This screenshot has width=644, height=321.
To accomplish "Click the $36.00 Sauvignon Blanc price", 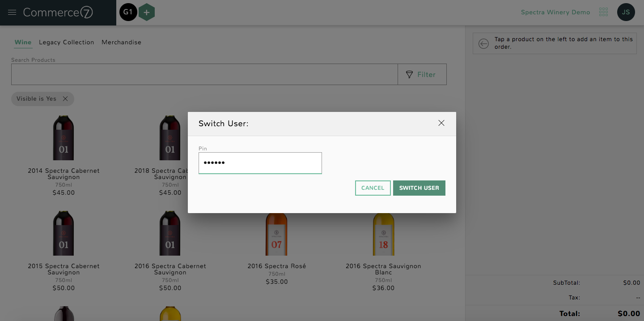I will (x=383, y=288).
